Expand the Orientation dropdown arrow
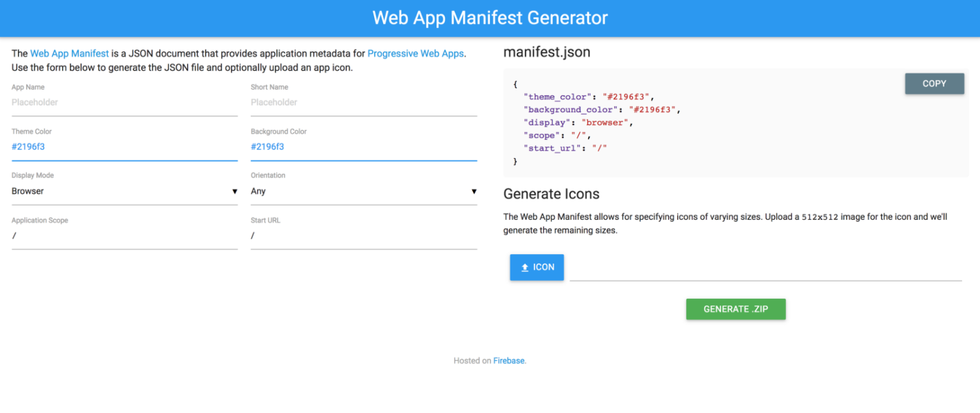The width and height of the screenshot is (980, 413). click(x=474, y=192)
